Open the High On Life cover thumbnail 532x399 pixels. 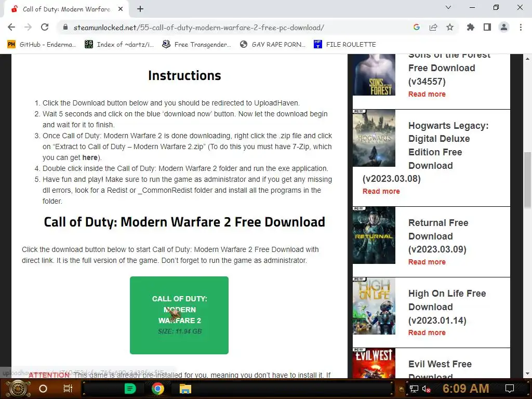(374, 305)
